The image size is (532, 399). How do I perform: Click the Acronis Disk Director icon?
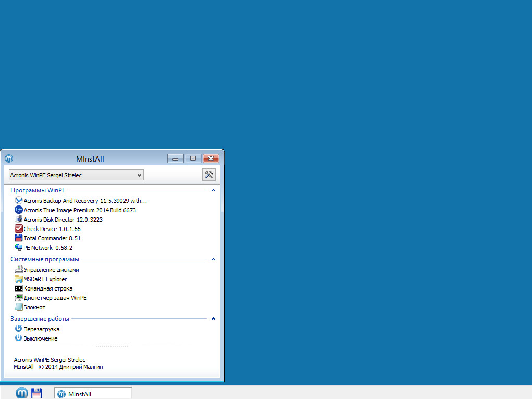(x=19, y=220)
